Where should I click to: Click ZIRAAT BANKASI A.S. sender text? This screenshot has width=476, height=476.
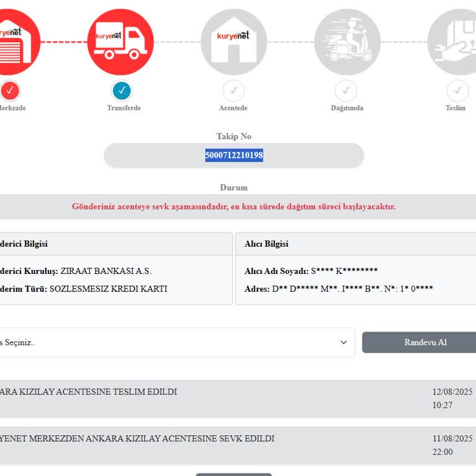(105, 271)
